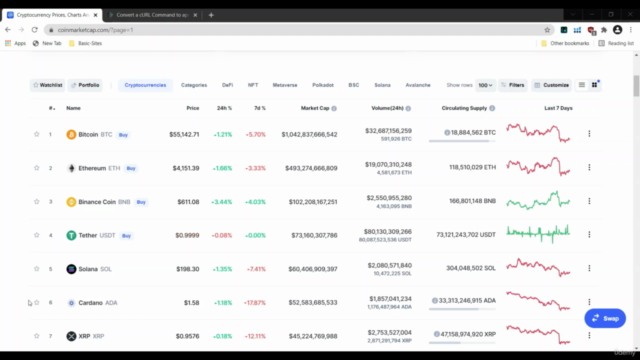The image size is (640, 360).
Task: Show the Volume(24h) info icon
Action: (x=408, y=109)
